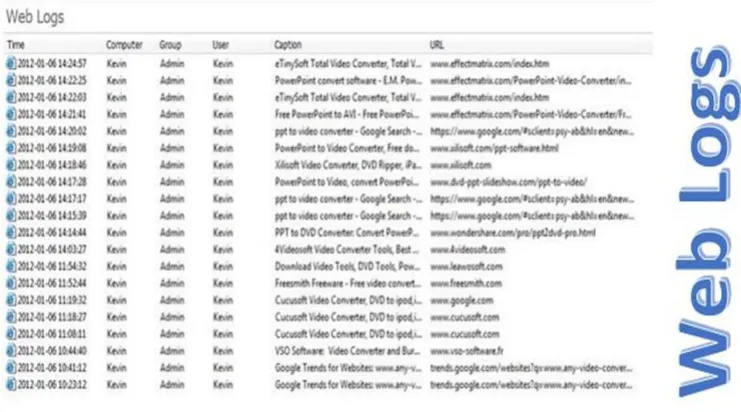The height and width of the screenshot is (412, 741).
Task: Click the browser icon for the 10:41:12 entry
Action: (x=11, y=368)
